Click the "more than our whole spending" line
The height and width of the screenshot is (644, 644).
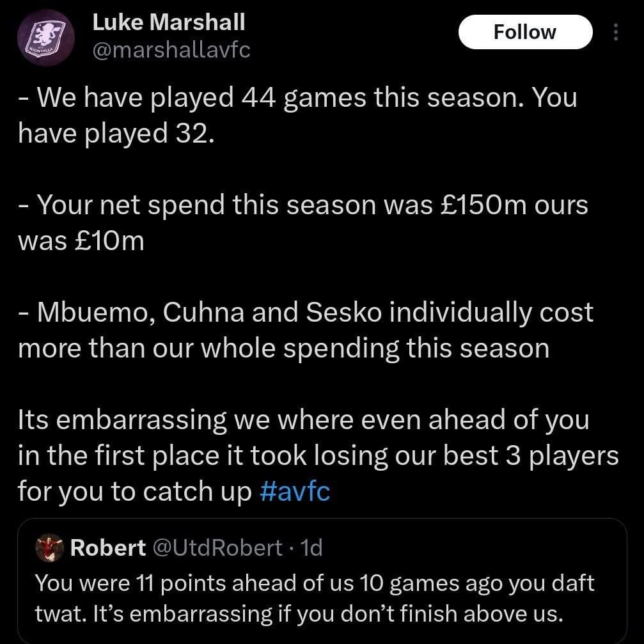(283, 349)
